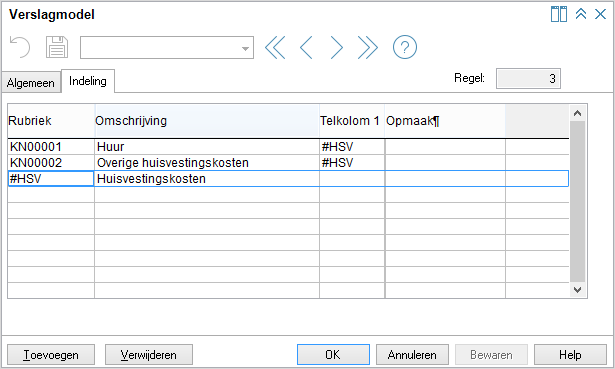Switch to the Algemeen tab

[x=31, y=83]
